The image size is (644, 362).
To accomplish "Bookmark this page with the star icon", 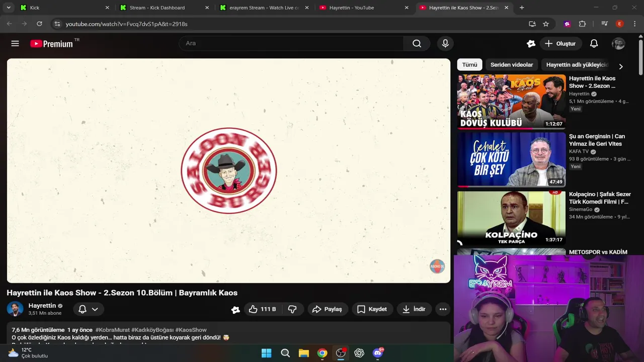I will 546,24.
